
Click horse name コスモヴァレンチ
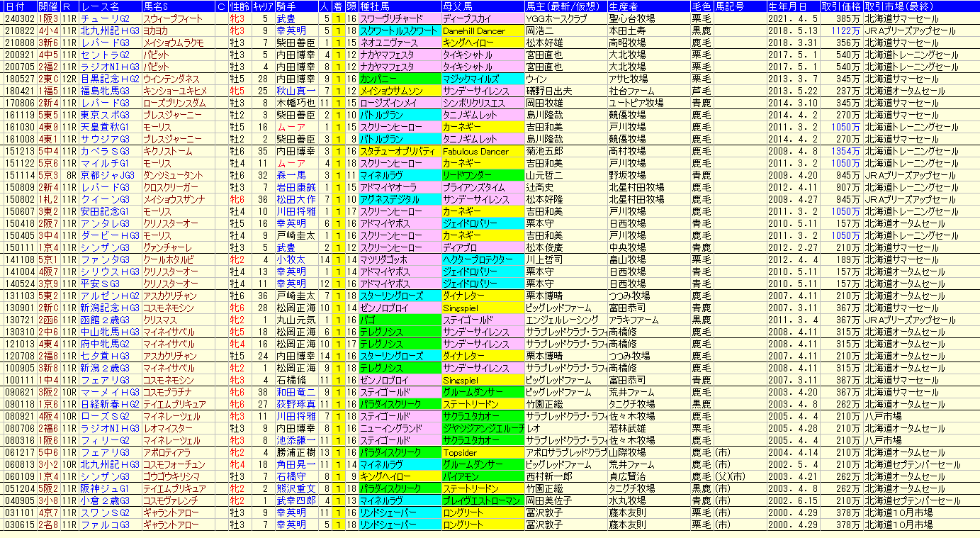(171, 500)
